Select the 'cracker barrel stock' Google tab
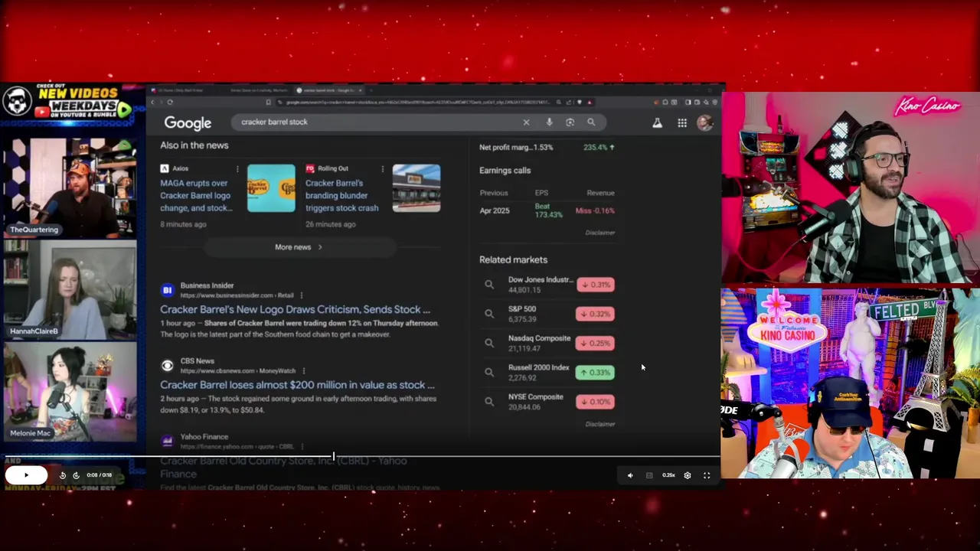 pyautogui.click(x=329, y=90)
